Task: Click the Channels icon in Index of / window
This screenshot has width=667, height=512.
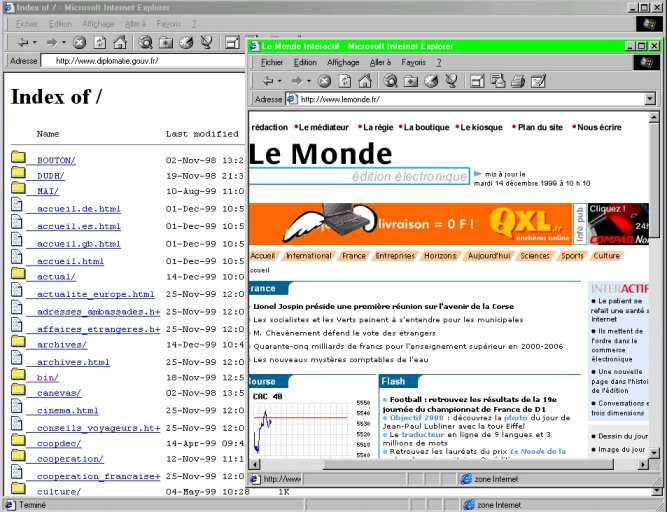Action: [206, 42]
